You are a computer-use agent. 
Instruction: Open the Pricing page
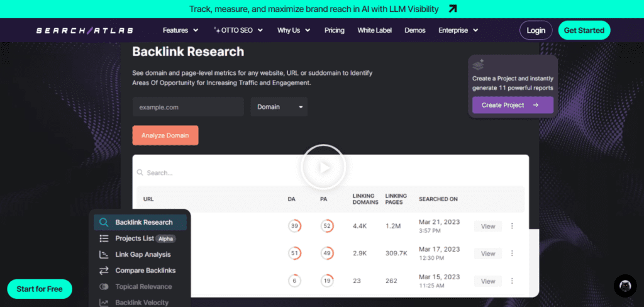[x=335, y=30]
